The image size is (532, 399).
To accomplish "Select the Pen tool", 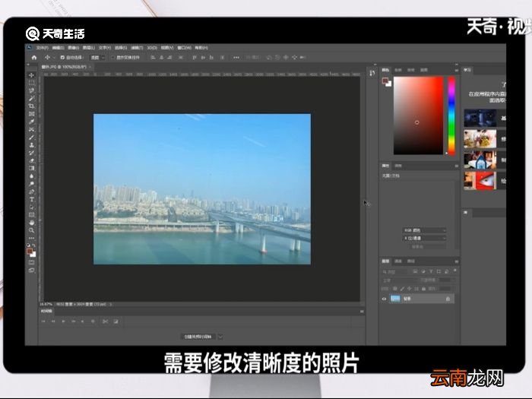I will [32, 192].
